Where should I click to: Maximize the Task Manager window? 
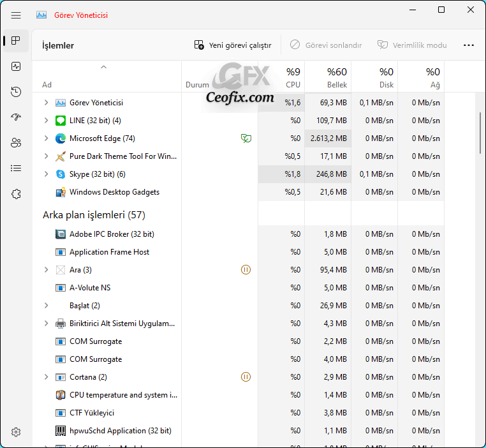(x=441, y=10)
